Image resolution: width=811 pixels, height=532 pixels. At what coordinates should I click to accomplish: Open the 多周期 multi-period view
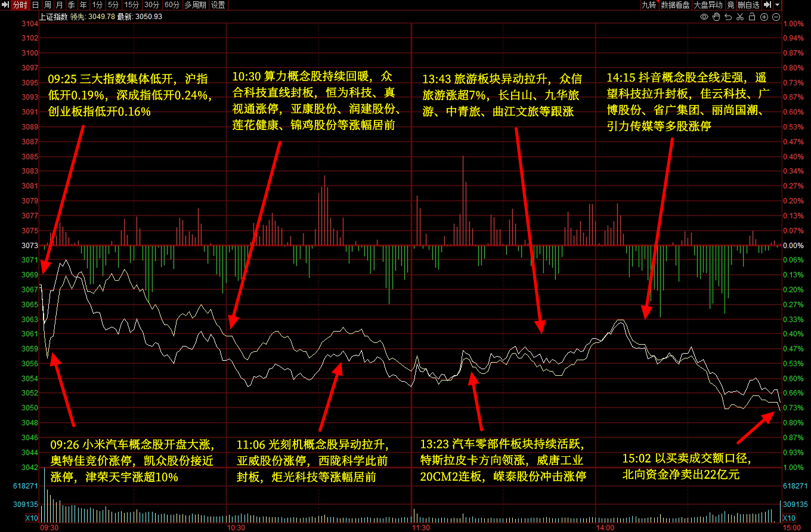pyautogui.click(x=196, y=5)
